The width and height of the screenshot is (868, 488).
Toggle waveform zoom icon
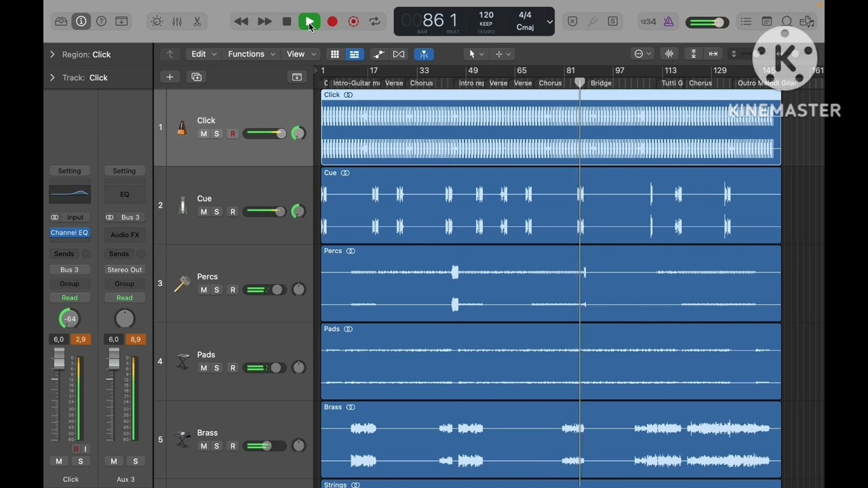click(669, 54)
